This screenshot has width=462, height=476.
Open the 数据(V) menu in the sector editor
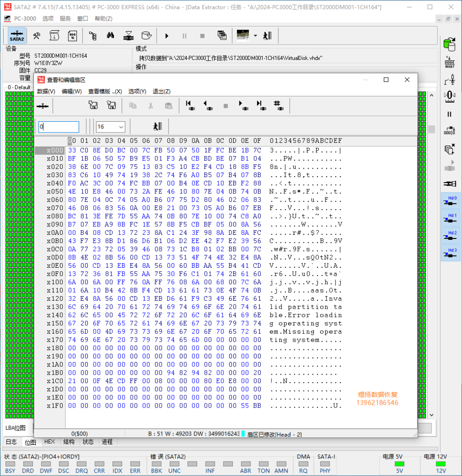[46, 92]
